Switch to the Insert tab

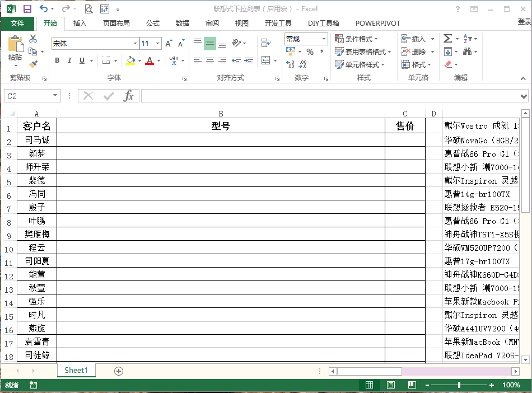[80, 24]
